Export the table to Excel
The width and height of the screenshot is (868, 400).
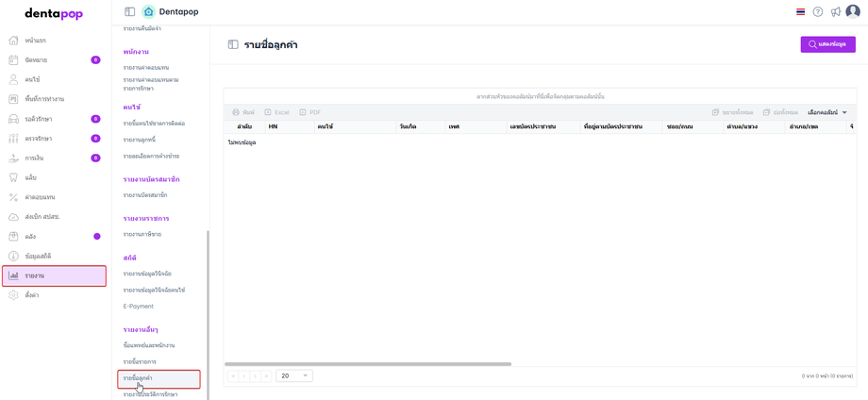[276, 112]
